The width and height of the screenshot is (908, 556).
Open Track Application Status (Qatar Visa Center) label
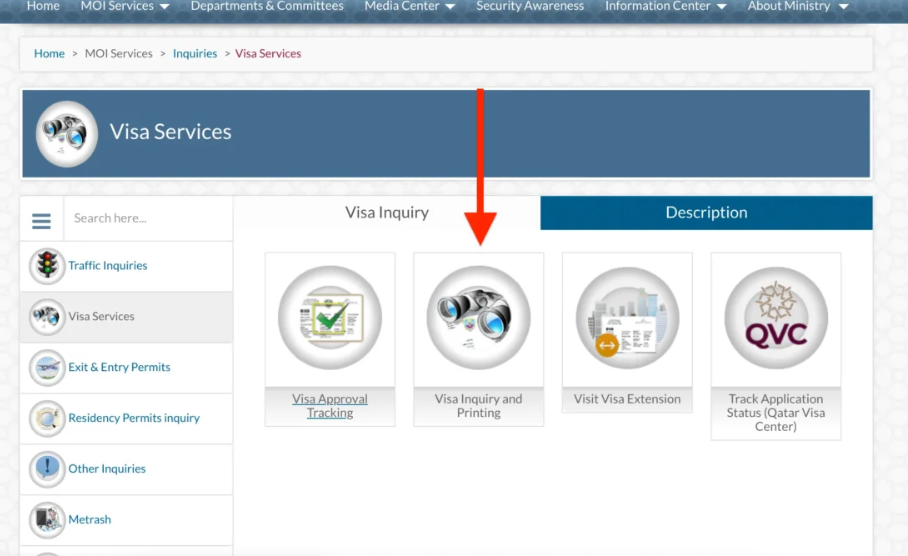(776, 413)
